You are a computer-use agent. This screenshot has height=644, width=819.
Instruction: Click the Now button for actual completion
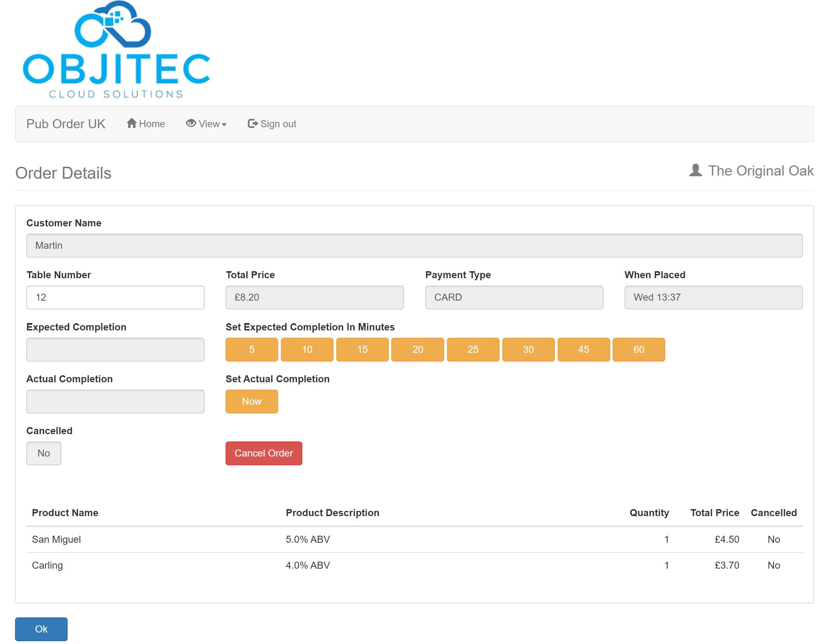click(252, 402)
